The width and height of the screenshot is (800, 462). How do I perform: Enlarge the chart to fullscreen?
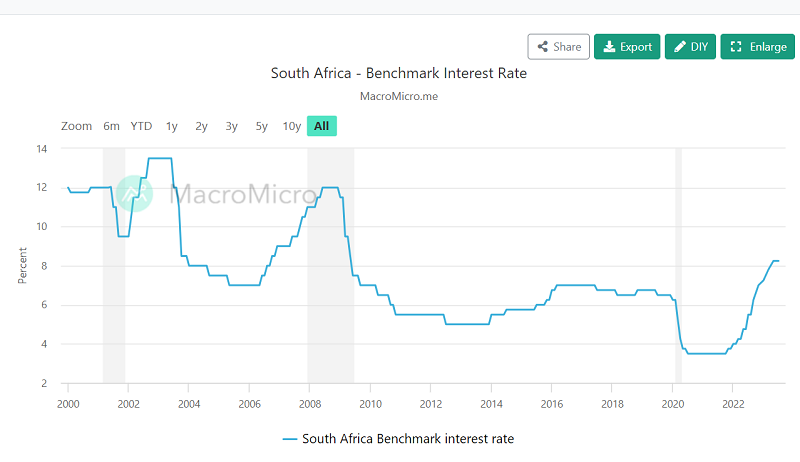[757, 47]
